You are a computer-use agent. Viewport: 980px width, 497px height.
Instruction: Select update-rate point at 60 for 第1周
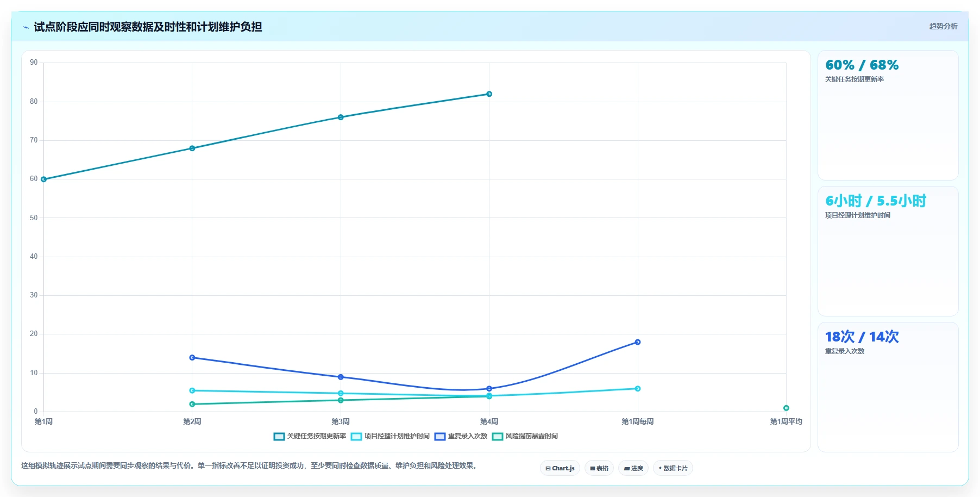click(43, 179)
